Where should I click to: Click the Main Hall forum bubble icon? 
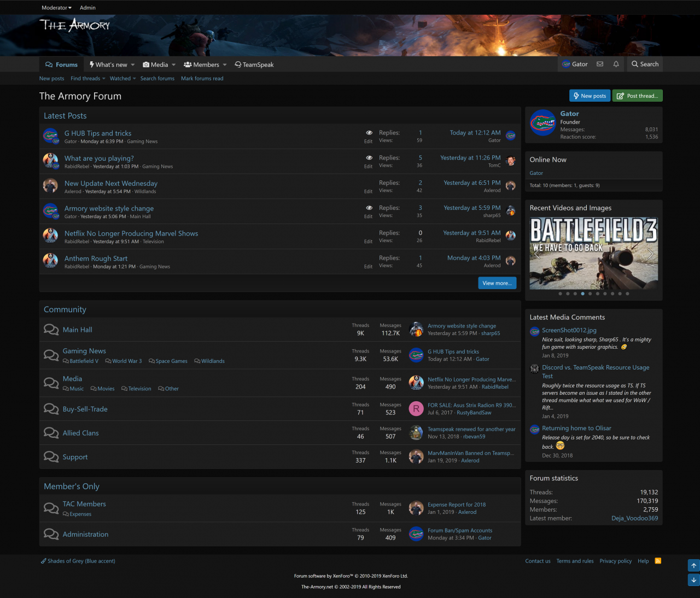51,330
